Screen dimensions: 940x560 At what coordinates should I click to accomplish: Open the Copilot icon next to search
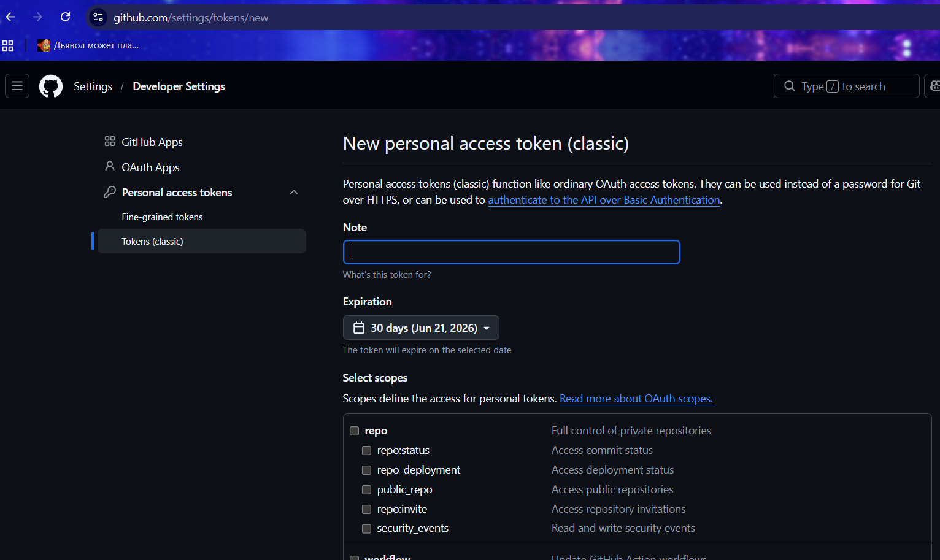(933, 86)
